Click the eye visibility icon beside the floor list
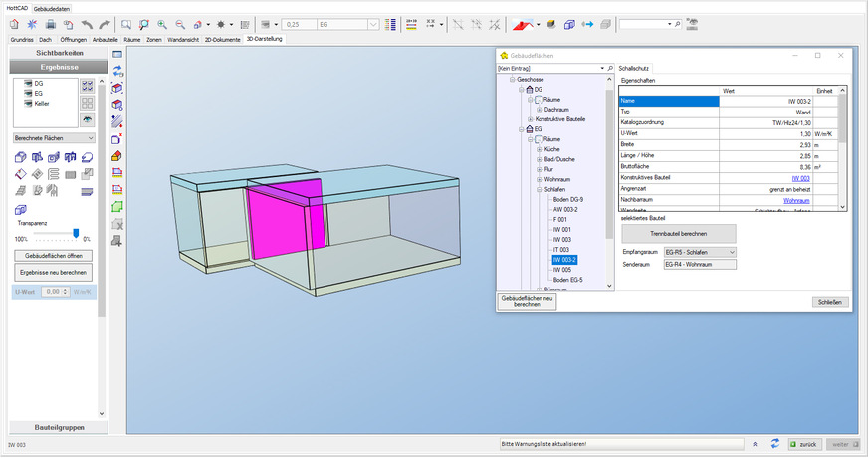The height and width of the screenshot is (458, 868). click(x=87, y=119)
